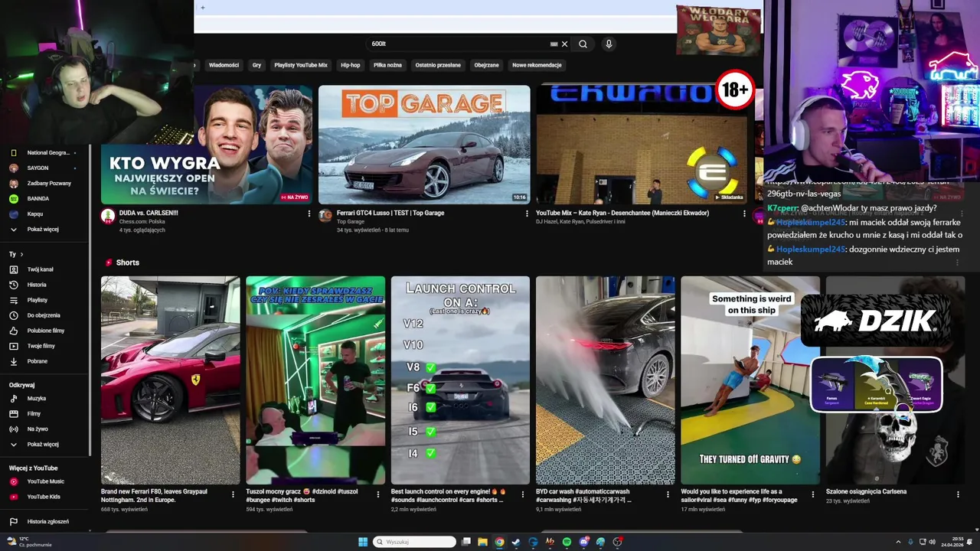This screenshot has height=551, width=980.
Task: Play Launch Control short thumbnail
Action: (460, 380)
